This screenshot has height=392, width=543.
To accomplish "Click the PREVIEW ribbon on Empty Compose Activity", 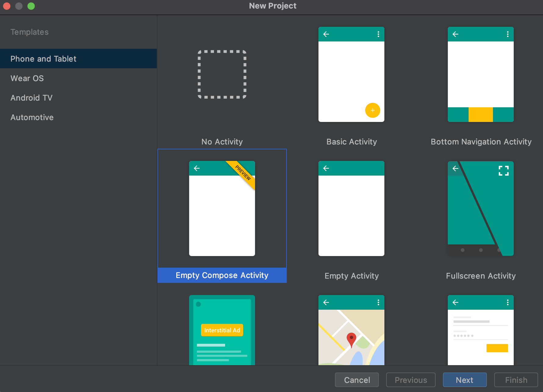I will [243, 173].
